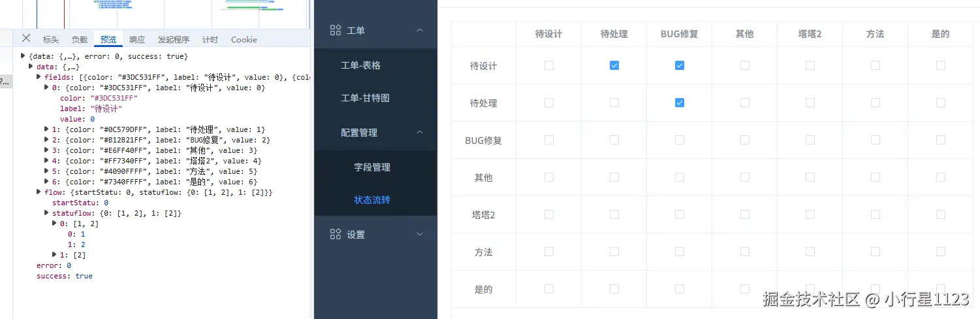Click the 状态流转 link
This screenshot has width=980, height=319.
click(372, 200)
